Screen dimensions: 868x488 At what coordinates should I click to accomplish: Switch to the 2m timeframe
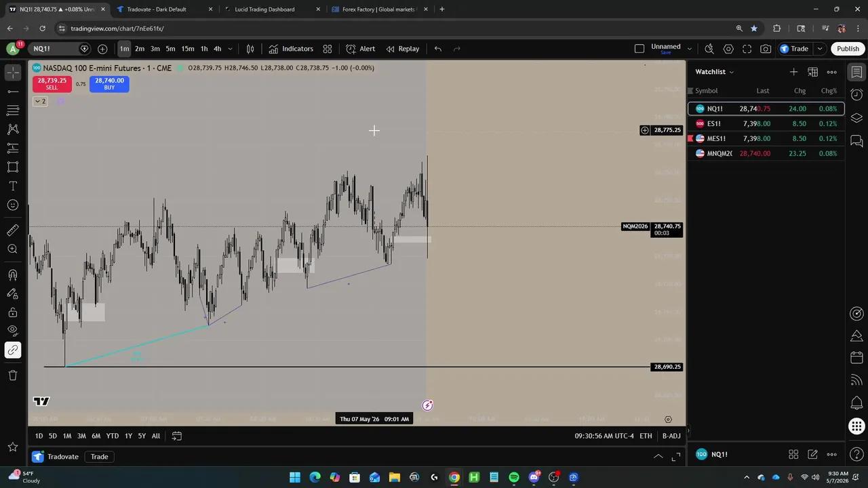pos(140,49)
